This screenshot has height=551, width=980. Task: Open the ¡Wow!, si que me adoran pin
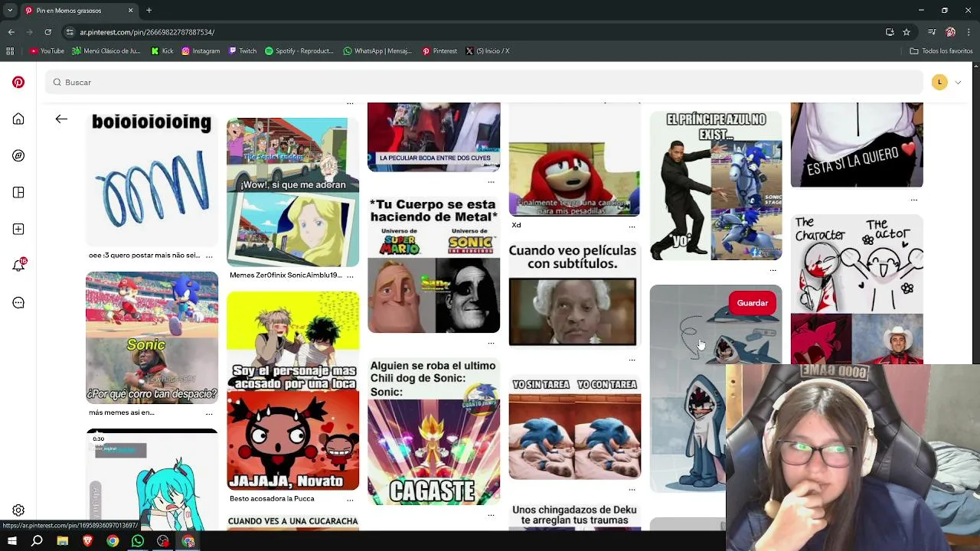292,191
